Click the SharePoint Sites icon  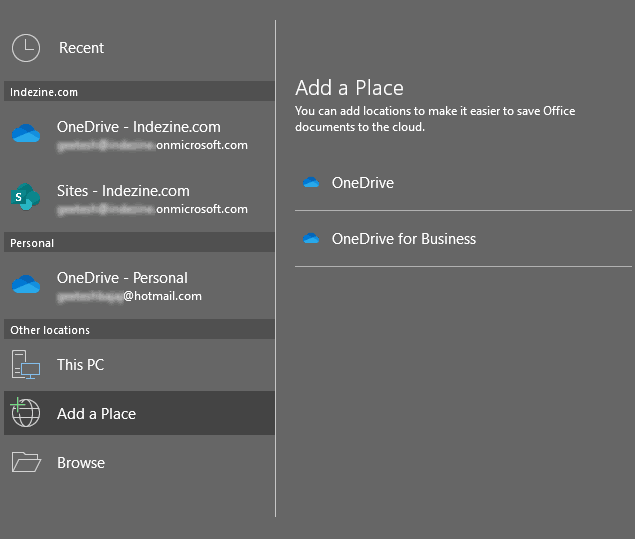25,198
